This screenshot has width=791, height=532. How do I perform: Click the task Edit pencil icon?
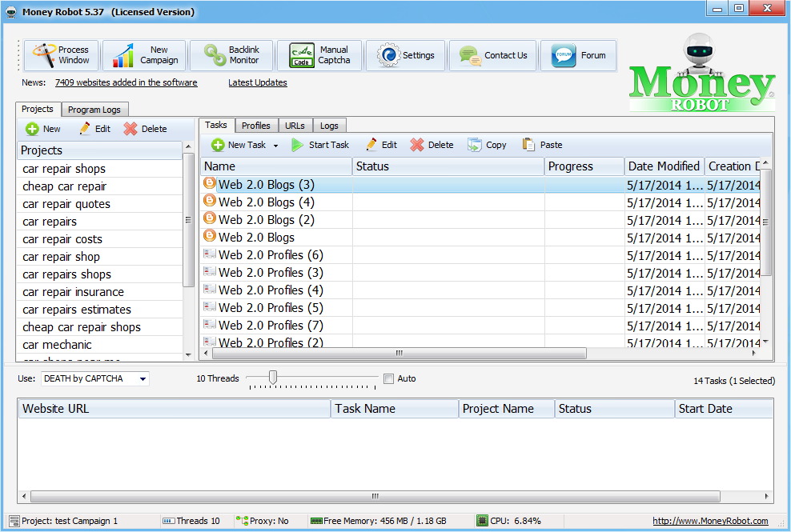point(371,145)
